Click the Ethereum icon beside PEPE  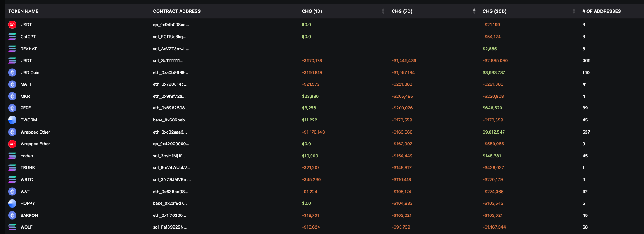(12, 108)
